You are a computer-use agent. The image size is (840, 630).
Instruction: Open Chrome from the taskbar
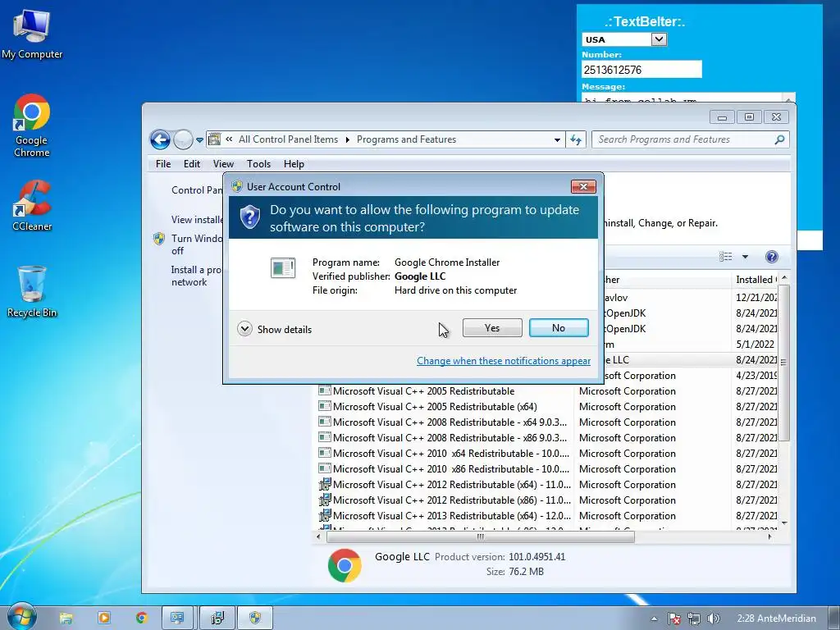[141, 619]
